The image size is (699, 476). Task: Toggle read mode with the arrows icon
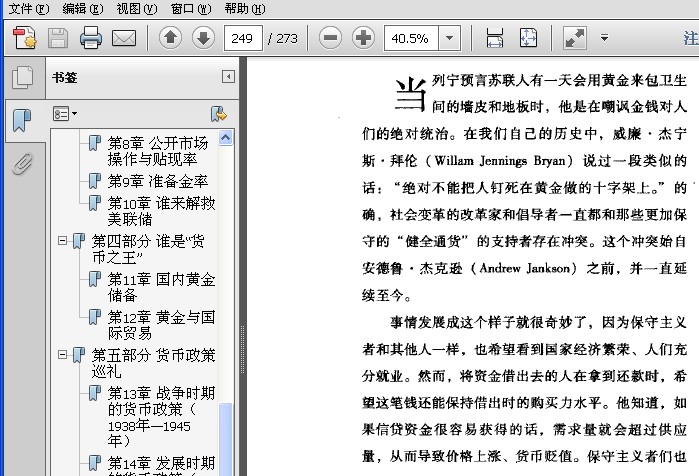[x=574, y=39]
